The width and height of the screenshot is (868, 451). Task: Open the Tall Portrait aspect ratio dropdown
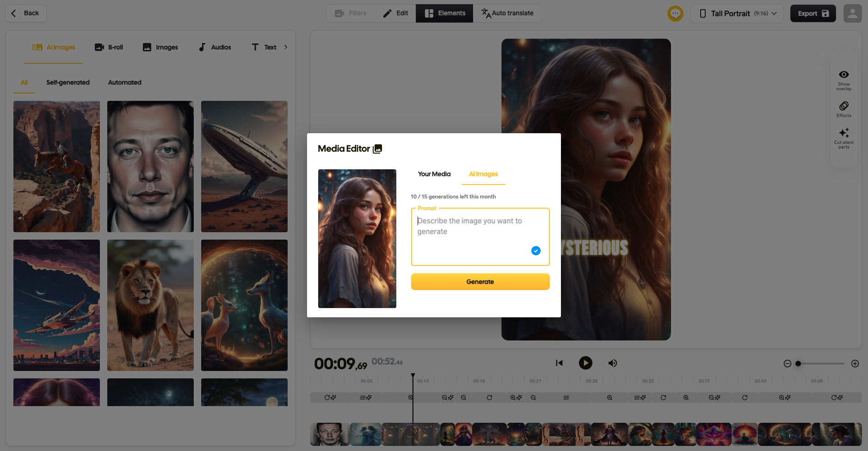(737, 13)
